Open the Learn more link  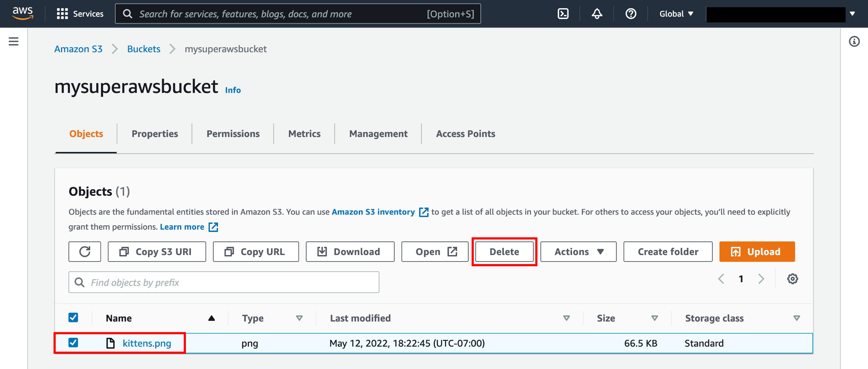[182, 227]
